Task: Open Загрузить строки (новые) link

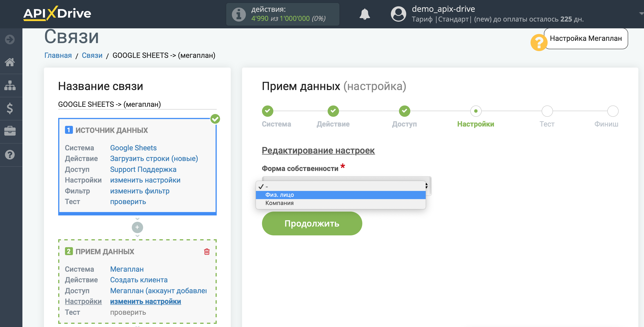Action: (x=154, y=159)
